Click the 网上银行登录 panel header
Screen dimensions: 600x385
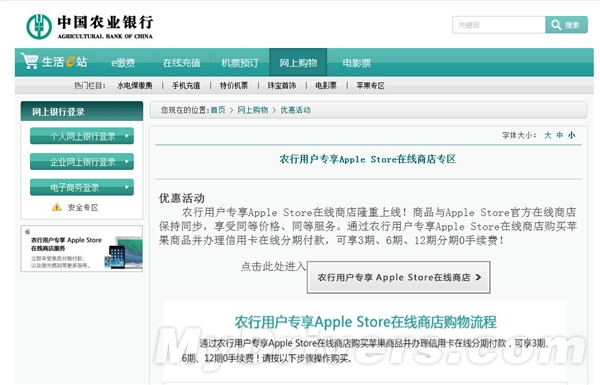click(x=82, y=111)
